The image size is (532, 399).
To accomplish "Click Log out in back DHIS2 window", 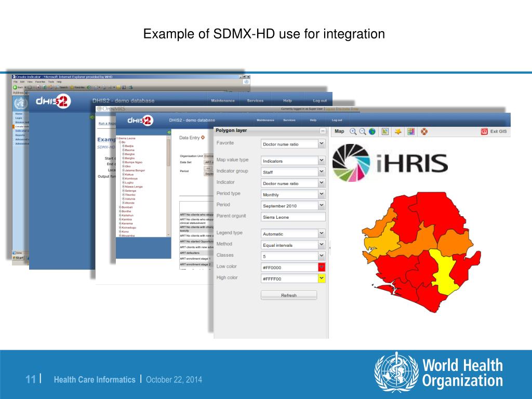I will pyautogui.click(x=320, y=101).
